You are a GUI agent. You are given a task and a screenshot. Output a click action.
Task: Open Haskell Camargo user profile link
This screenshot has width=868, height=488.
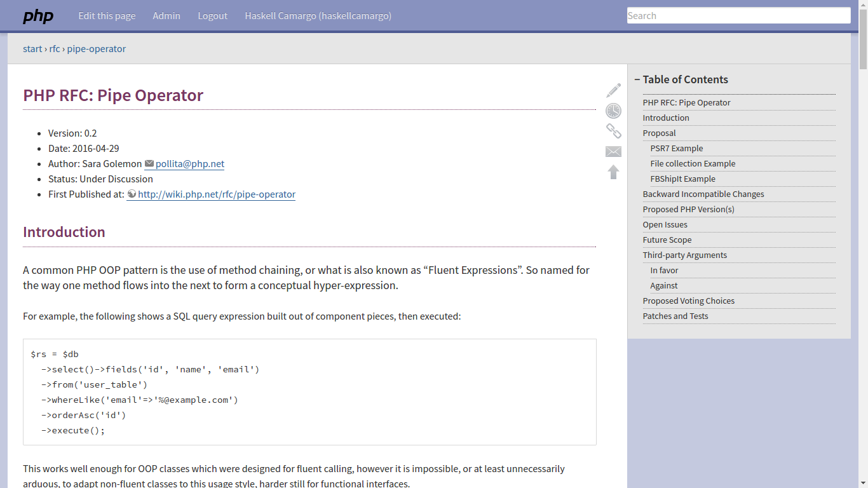tap(318, 16)
